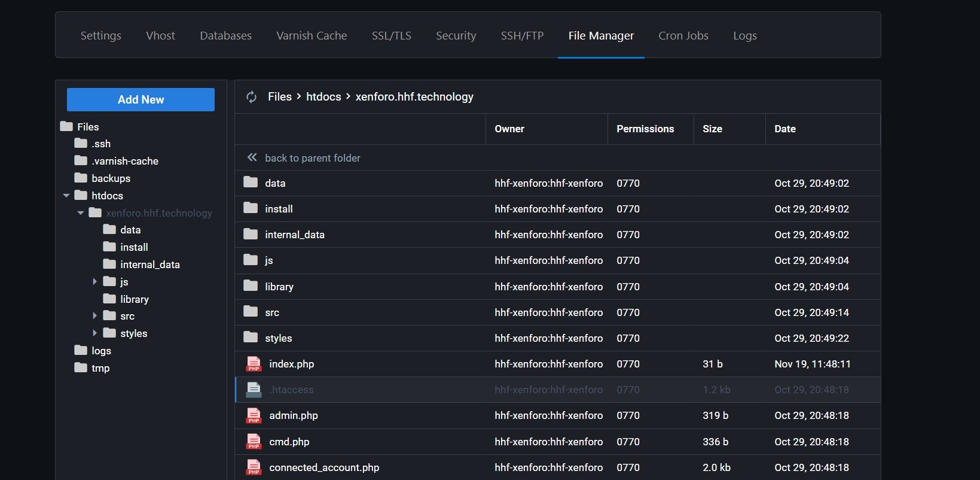This screenshot has height=480, width=980.
Task: Click the backups label in sidebar tree
Action: pyautogui.click(x=111, y=178)
